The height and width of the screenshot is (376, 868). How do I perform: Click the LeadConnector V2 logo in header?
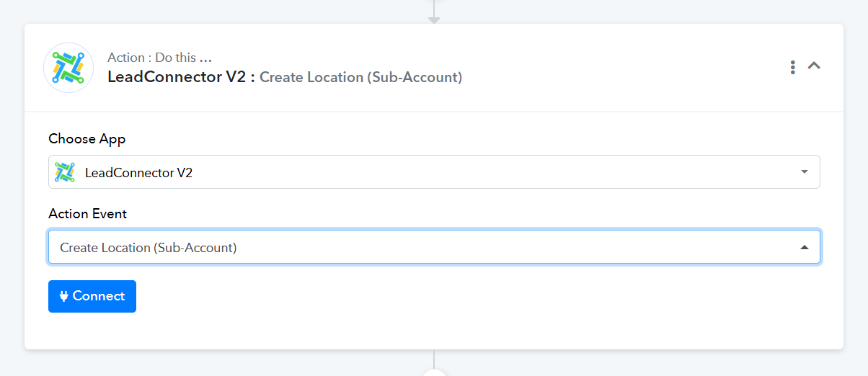(68, 68)
